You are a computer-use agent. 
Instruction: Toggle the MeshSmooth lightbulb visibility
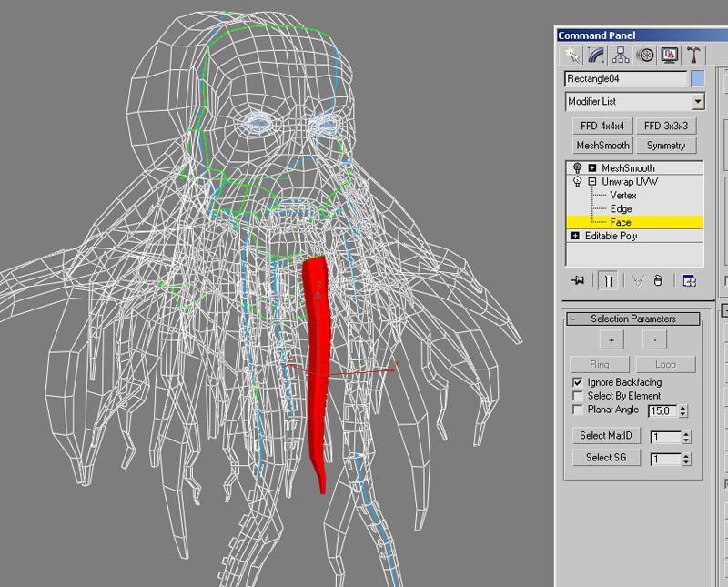click(x=577, y=167)
